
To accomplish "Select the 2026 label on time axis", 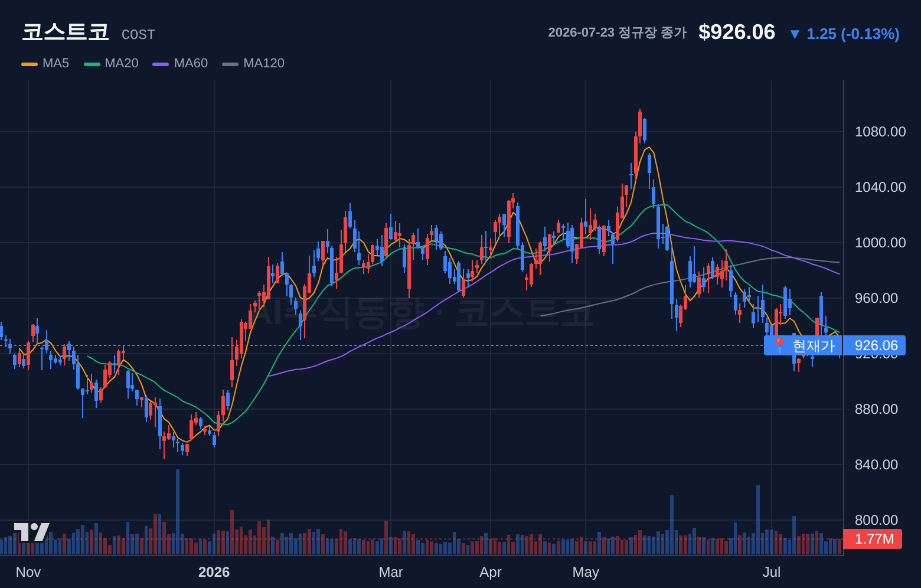I will pos(214,572).
